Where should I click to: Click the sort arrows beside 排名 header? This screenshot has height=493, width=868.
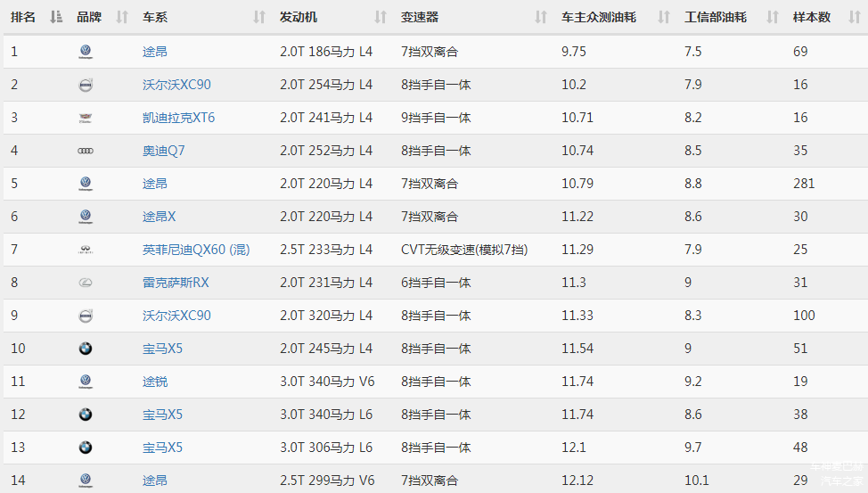click(56, 17)
